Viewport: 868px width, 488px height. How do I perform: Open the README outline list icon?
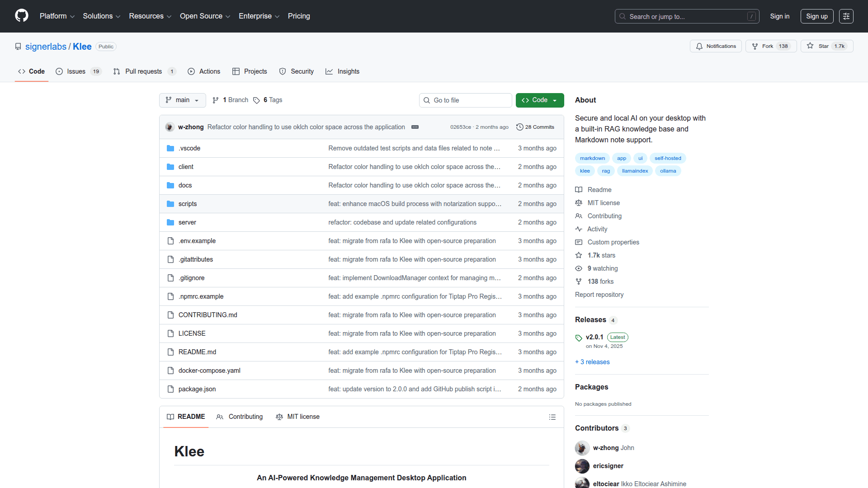click(x=552, y=417)
